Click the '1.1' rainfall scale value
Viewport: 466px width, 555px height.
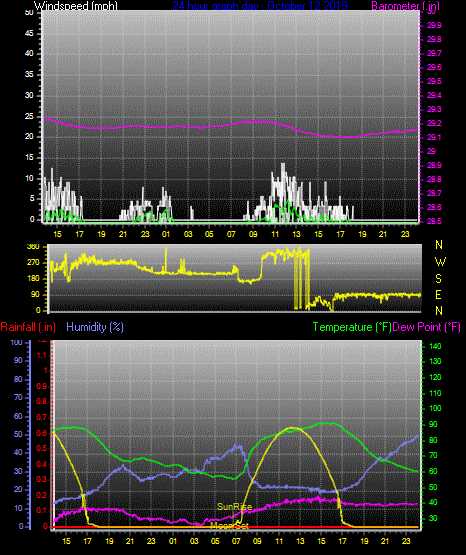click(42, 355)
